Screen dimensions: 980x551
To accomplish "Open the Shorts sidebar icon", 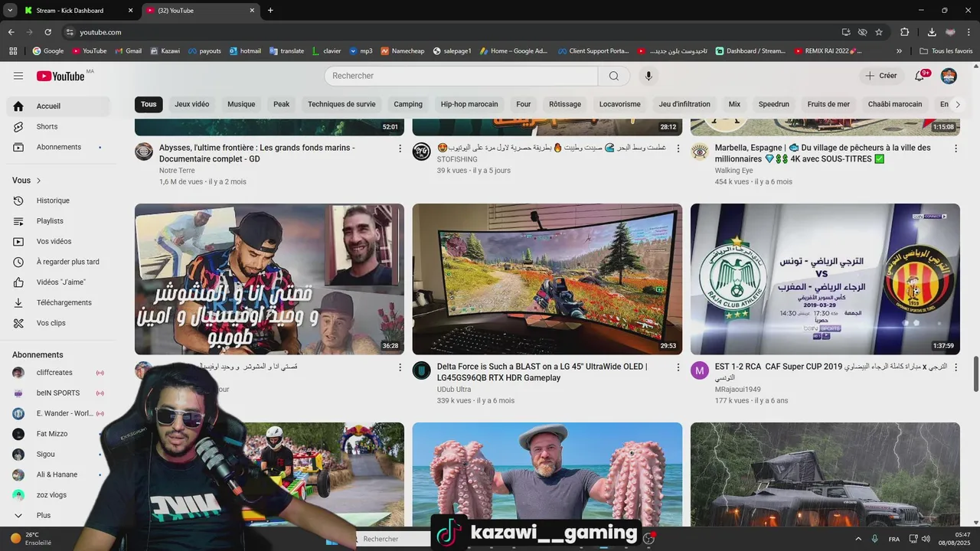I will (18, 126).
